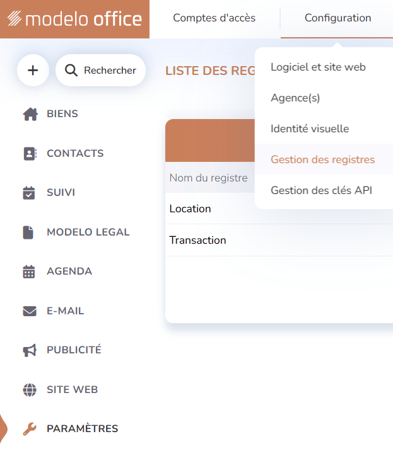Go to CONTACTS section
This screenshot has width=393, height=451.
(75, 153)
